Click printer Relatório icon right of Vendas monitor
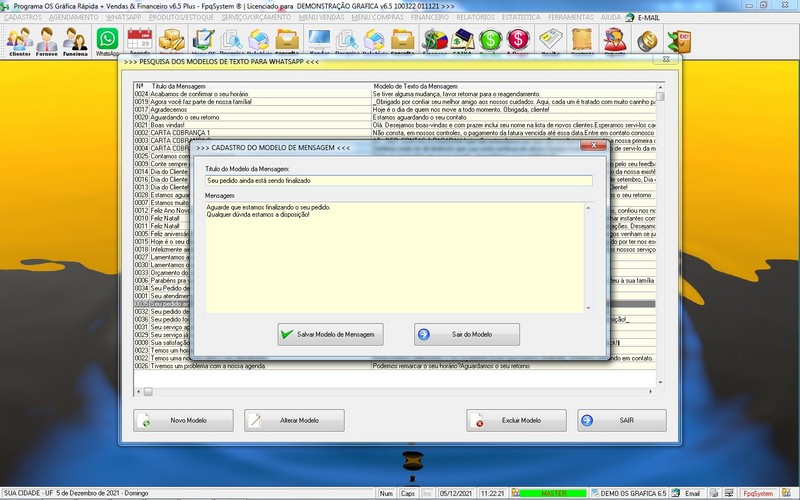The width and height of the screenshot is (800, 500). click(x=374, y=41)
